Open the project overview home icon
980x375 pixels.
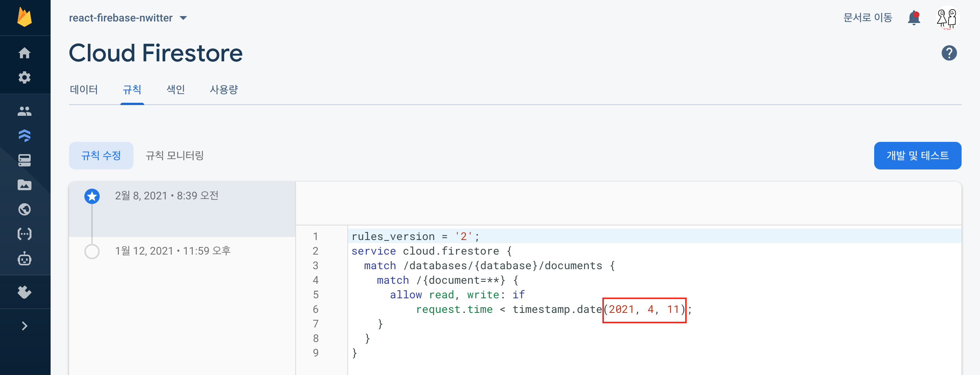click(25, 53)
